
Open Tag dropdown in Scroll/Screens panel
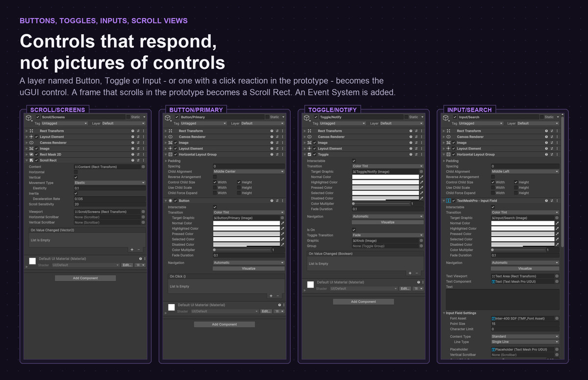tap(64, 123)
